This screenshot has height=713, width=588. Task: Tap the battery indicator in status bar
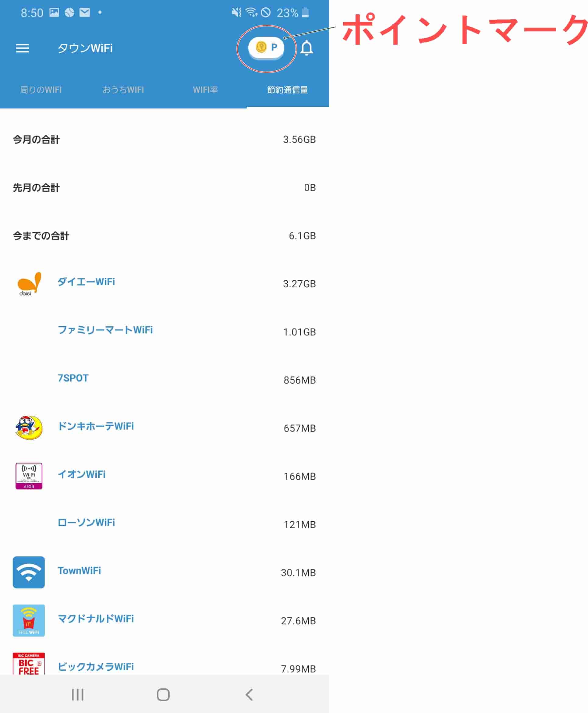coord(306,13)
